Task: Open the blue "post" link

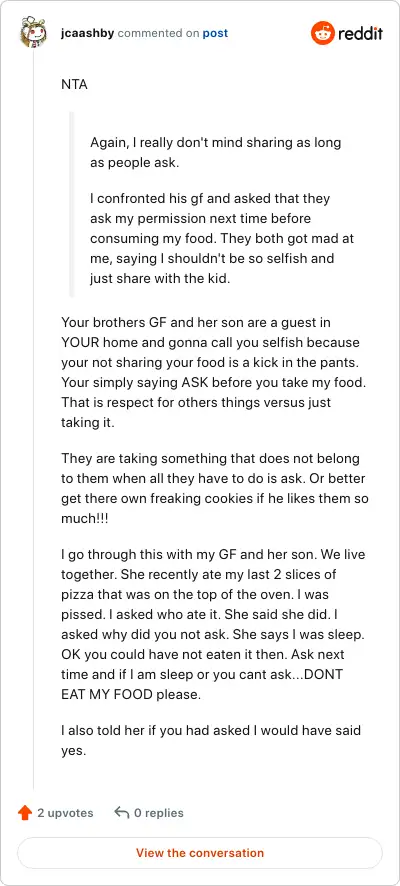Action: click(x=215, y=33)
